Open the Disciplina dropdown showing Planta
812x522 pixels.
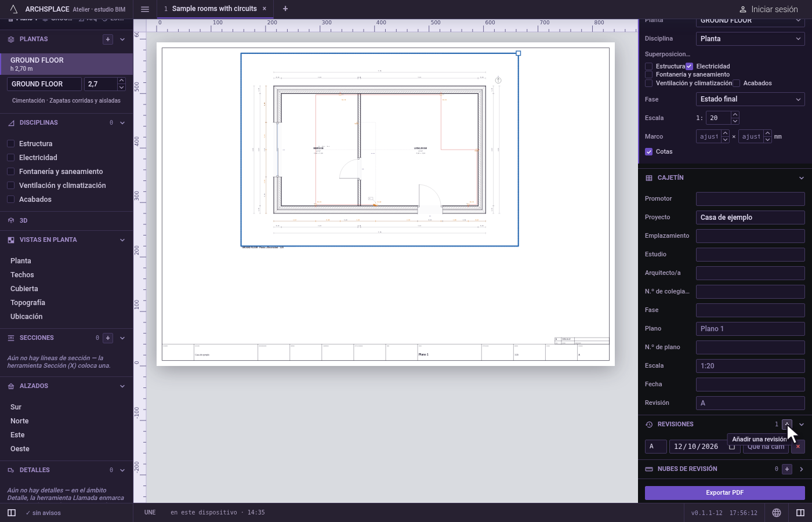pos(751,39)
